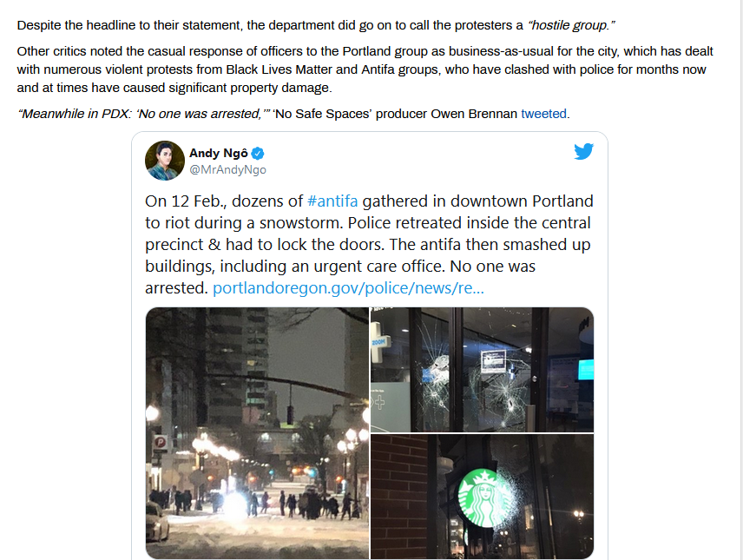This screenshot has height=560, width=743.
Task: Open the portlandoregon.gov police news link
Action: point(348,288)
